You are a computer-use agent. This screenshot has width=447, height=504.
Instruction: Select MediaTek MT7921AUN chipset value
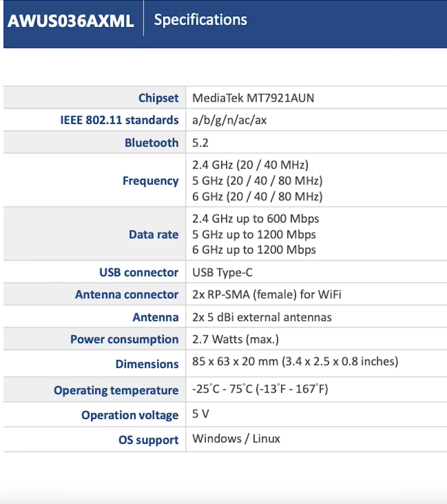pos(253,98)
